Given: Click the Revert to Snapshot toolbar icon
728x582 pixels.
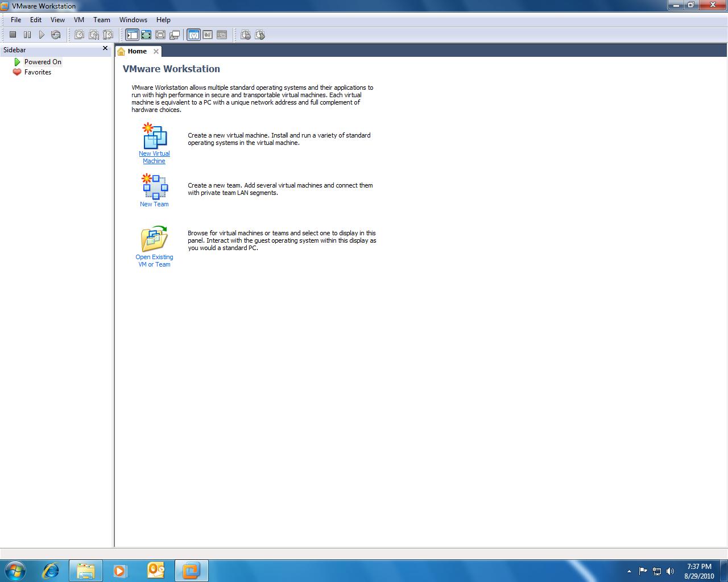Looking at the screenshot, I should tap(94, 35).
